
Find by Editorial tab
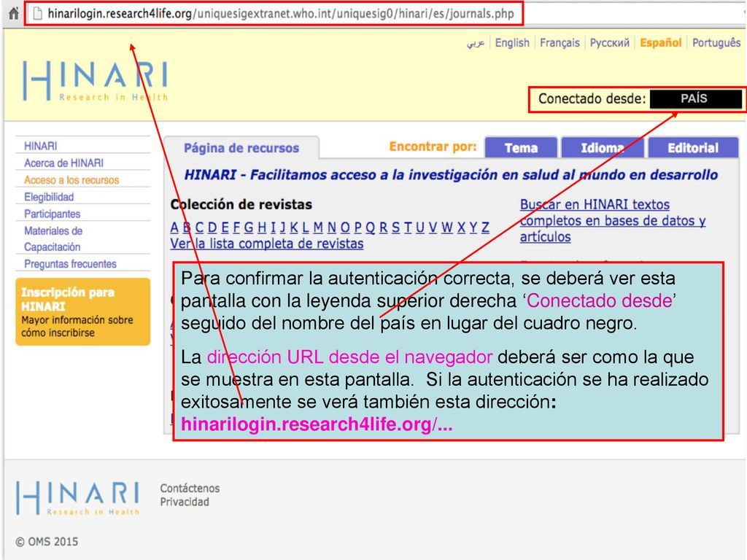[x=693, y=147]
